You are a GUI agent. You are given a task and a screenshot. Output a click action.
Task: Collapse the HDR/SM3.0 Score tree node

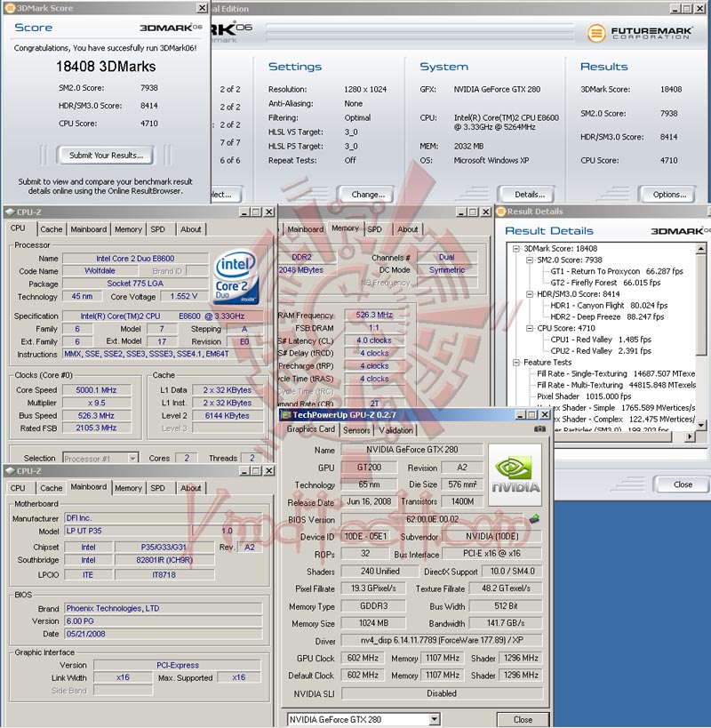(x=529, y=294)
